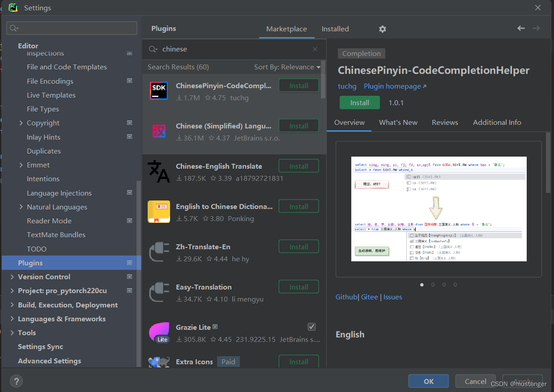The height and width of the screenshot is (392, 554).
Task: Select the first screenshot pagination dot
Action: coord(422,285)
